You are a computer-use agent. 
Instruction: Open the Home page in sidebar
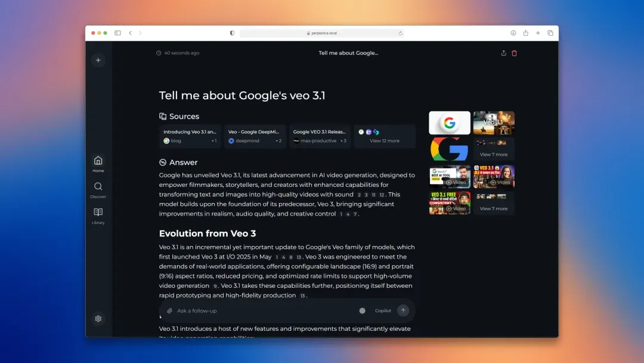point(98,163)
